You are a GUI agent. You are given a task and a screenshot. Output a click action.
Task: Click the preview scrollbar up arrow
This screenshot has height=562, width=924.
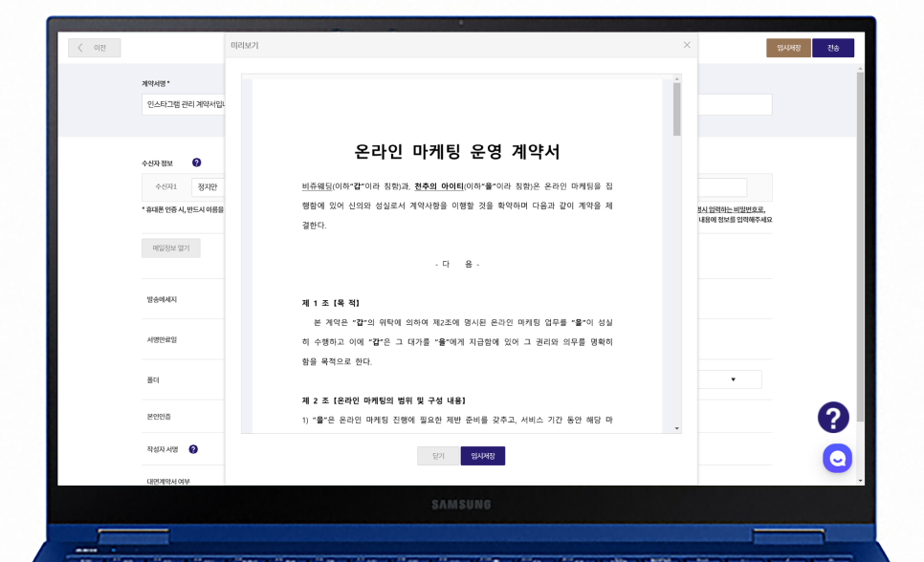tap(677, 78)
